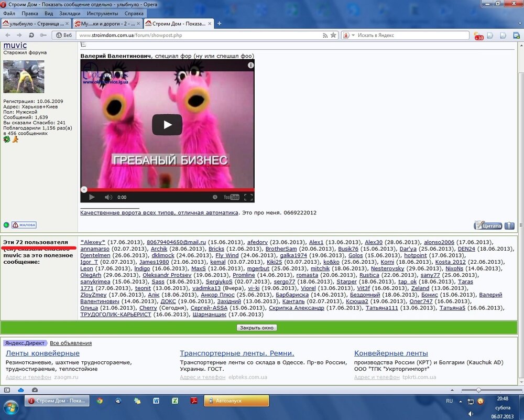The width and height of the screenshot is (524, 420).
Task: Click the Opera Link cloud icon
Action: (21, 390)
